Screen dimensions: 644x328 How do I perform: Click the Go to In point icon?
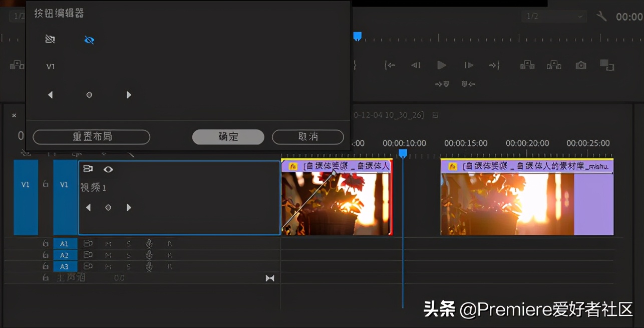click(x=390, y=65)
